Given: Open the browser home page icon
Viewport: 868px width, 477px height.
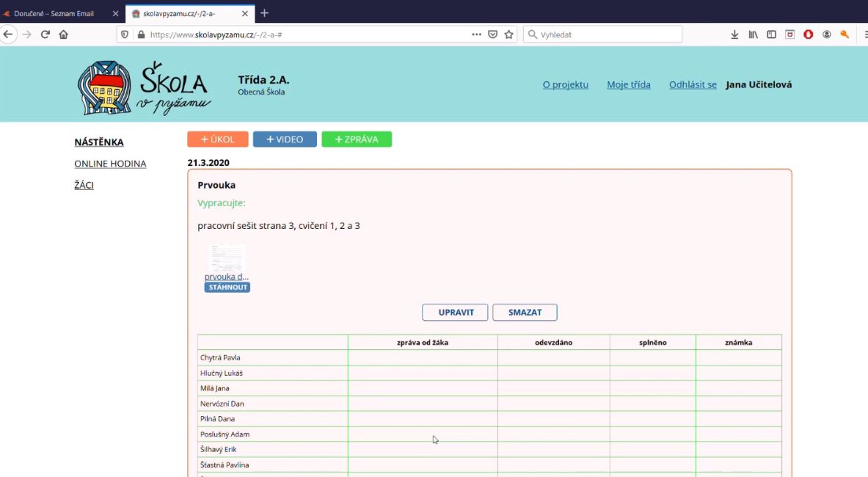Looking at the screenshot, I should 64,34.
